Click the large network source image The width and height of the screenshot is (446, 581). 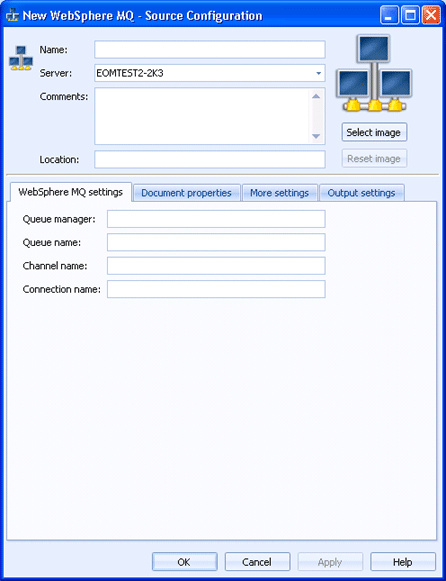click(374, 73)
